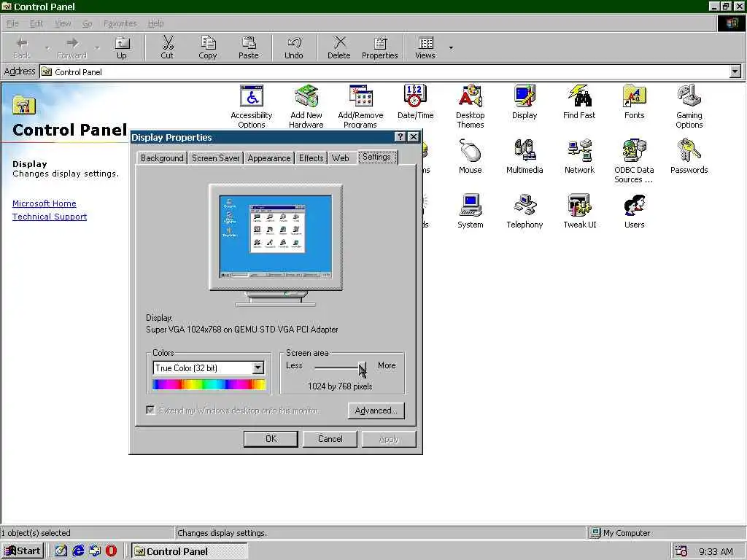The image size is (747, 560).
Task: Open the Edit menu
Action: [36, 23]
